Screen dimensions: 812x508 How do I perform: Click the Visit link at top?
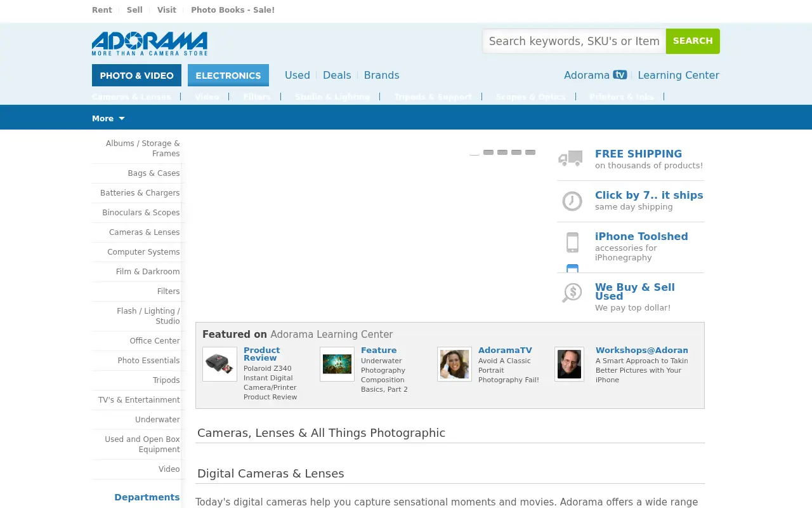pos(167,10)
